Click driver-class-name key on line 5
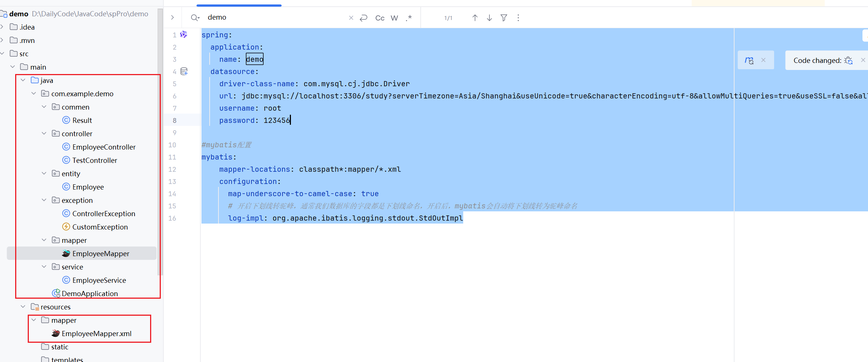The width and height of the screenshot is (868, 362). tap(257, 84)
